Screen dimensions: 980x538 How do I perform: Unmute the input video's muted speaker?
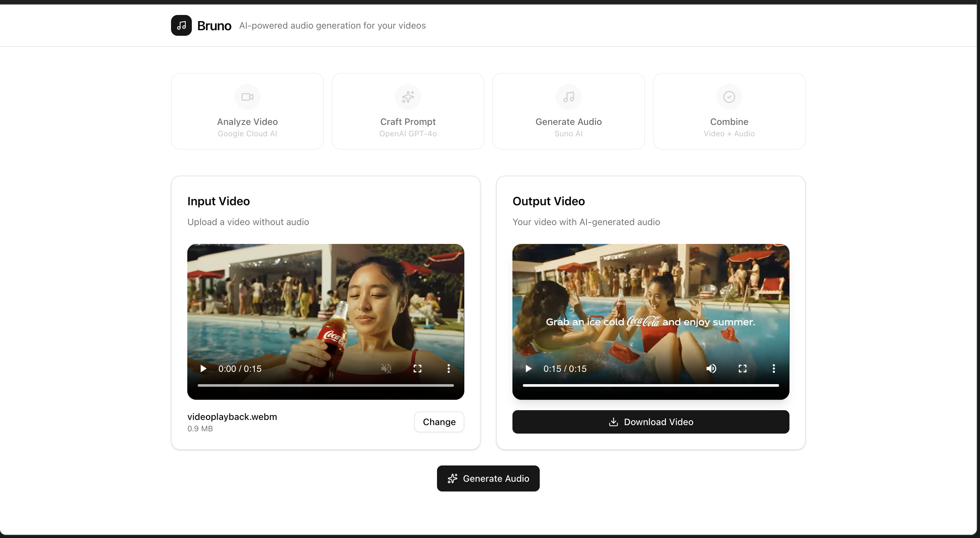[386, 369]
